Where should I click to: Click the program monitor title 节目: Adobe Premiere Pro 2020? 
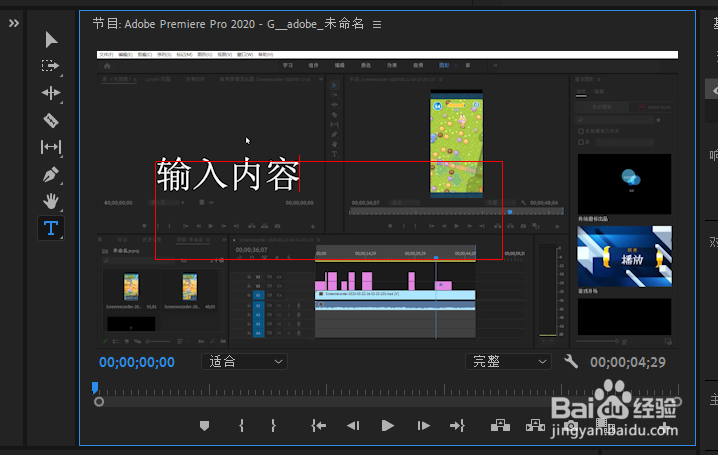coord(228,24)
